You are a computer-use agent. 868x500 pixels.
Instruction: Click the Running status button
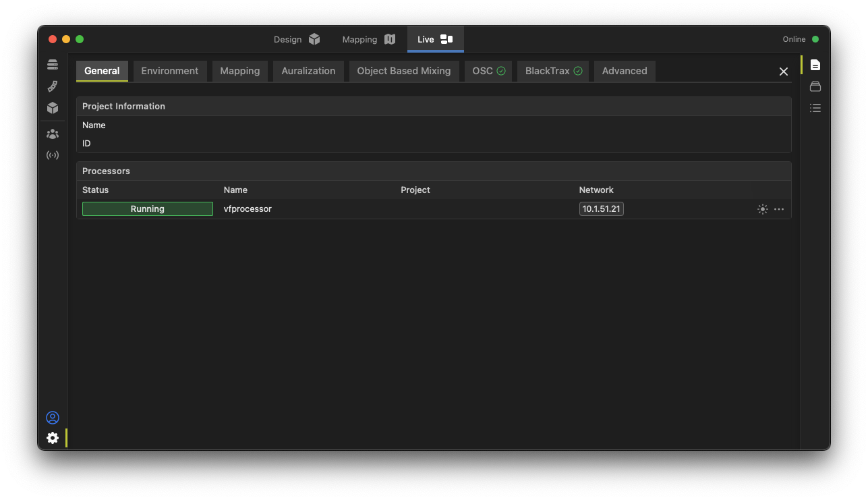[148, 209]
